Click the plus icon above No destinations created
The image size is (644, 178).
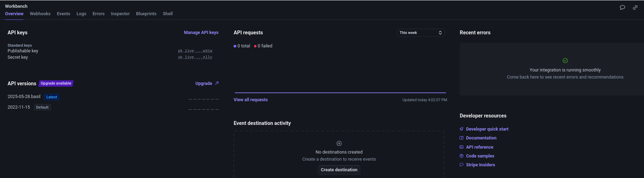tap(339, 143)
